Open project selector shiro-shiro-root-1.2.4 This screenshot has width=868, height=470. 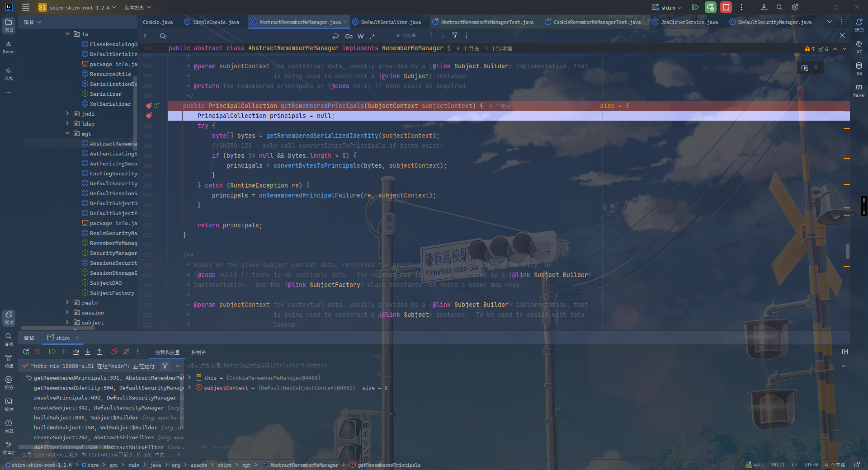77,7
